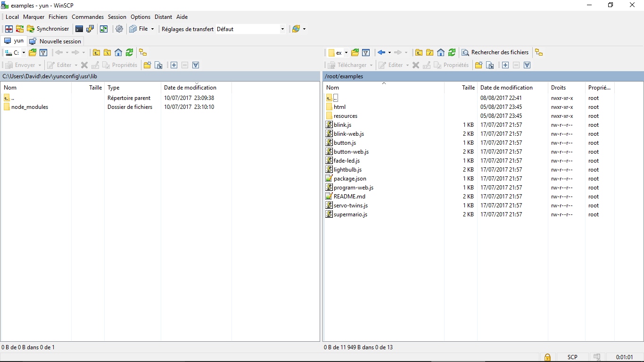The width and height of the screenshot is (644, 362).
Task: Click the select-all arrow icon in remote panel
Action: coord(527,65)
